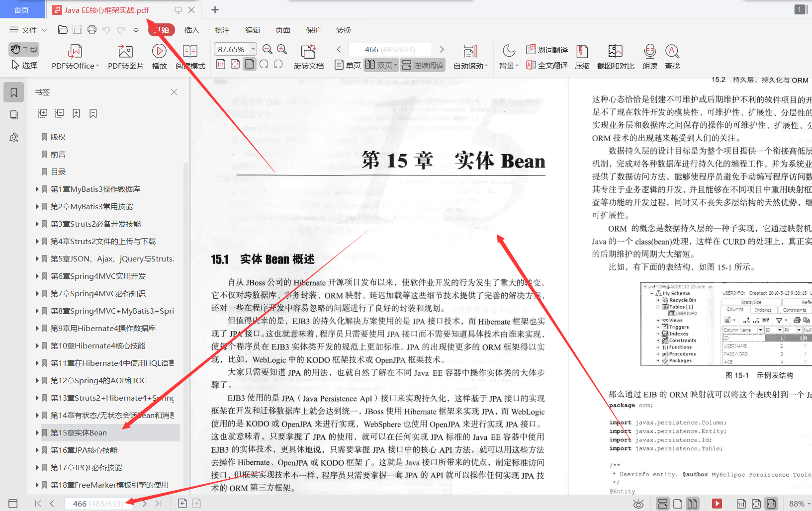Go to next page using toolbar arrow
Viewport: 812px width, 511px height.
tap(442, 49)
